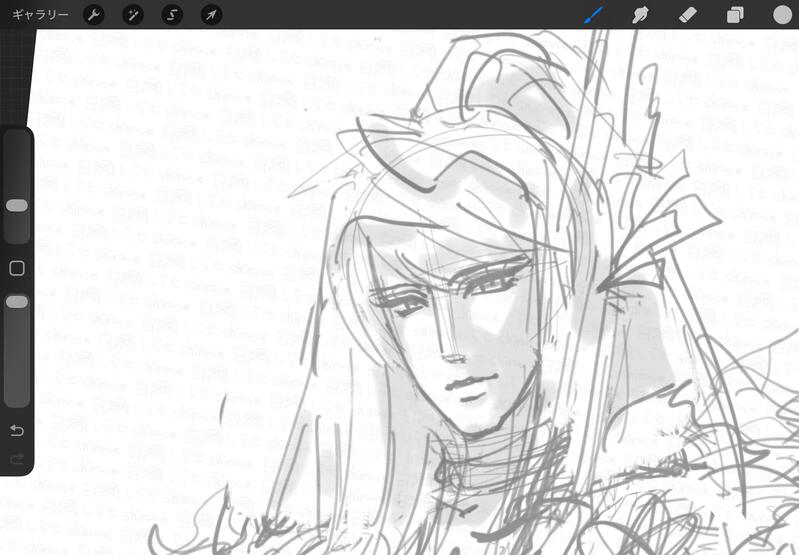Redo the last undone stroke

(x=17, y=460)
